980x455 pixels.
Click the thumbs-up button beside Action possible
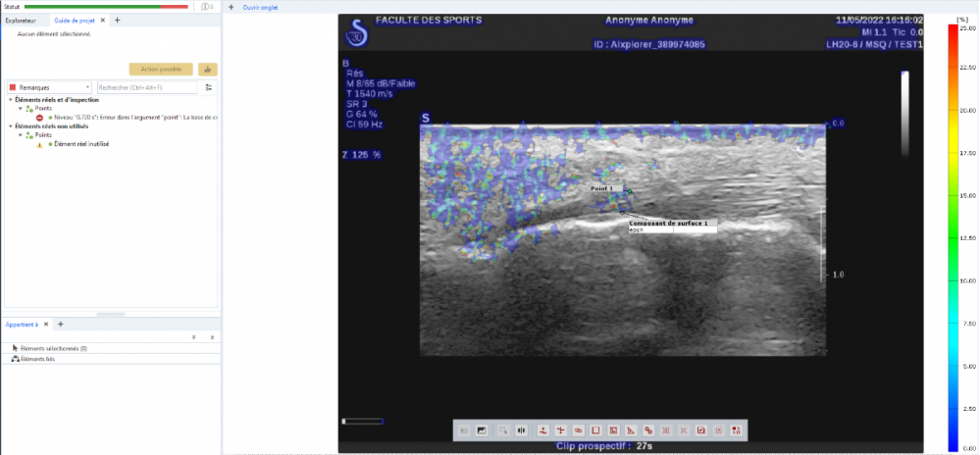pos(208,70)
